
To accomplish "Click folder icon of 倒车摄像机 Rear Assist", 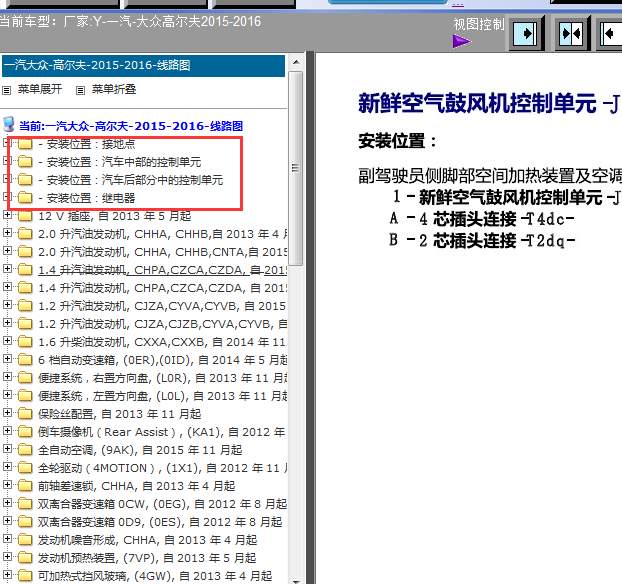I will click(x=25, y=432).
